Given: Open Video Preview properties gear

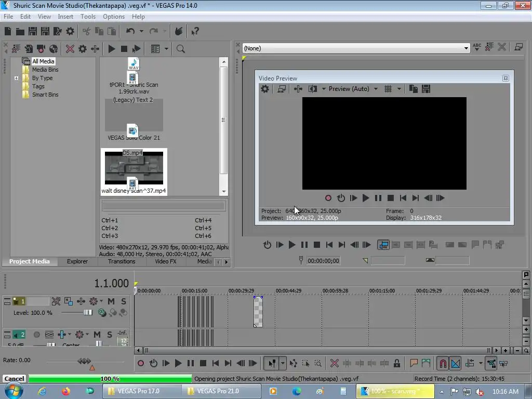Looking at the screenshot, I should point(264,89).
